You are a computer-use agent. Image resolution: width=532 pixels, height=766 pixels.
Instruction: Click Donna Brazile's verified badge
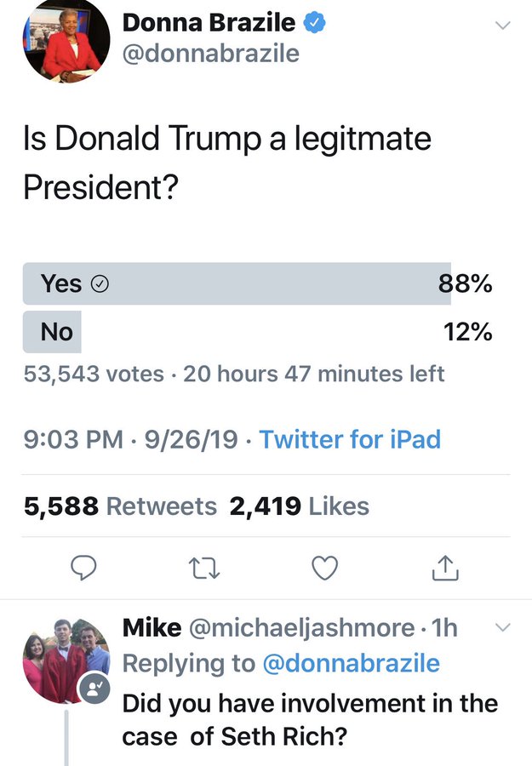point(314,23)
